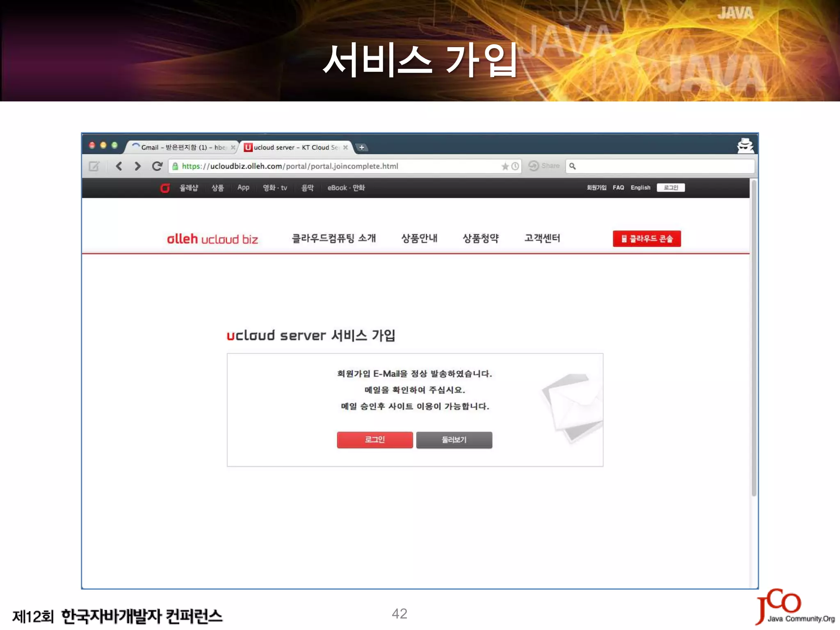Screen dimensions: 840x630
Task: Switch language via English link
Action: pyautogui.click(x=640, y=187)
